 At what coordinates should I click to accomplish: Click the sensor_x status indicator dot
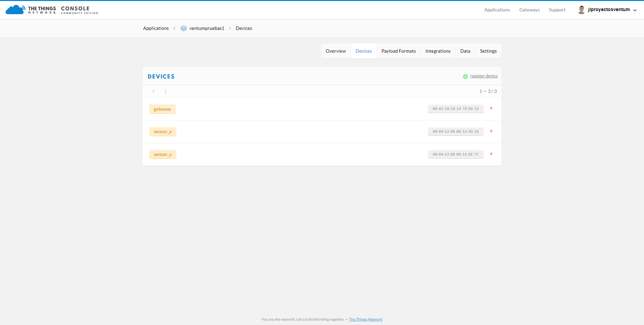pos(491,131)
